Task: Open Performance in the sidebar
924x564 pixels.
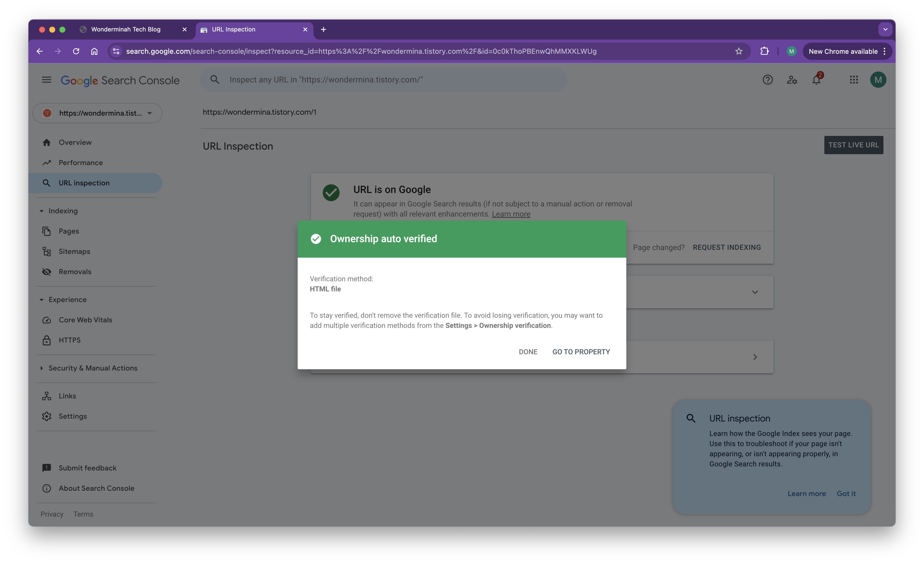Action: click(81, 163)
